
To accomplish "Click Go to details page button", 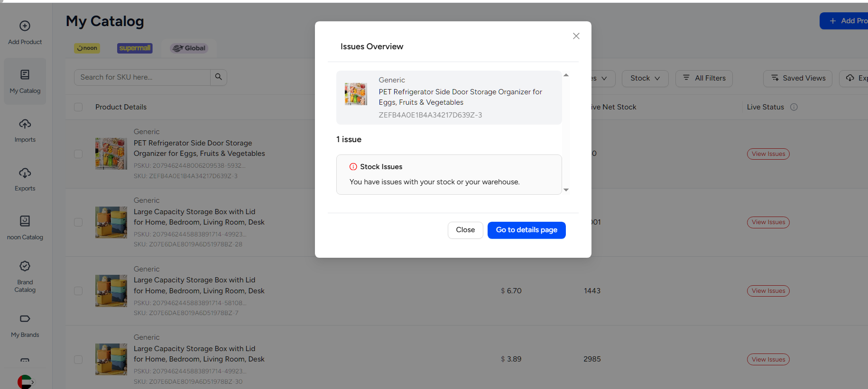I will pos(526,230).
